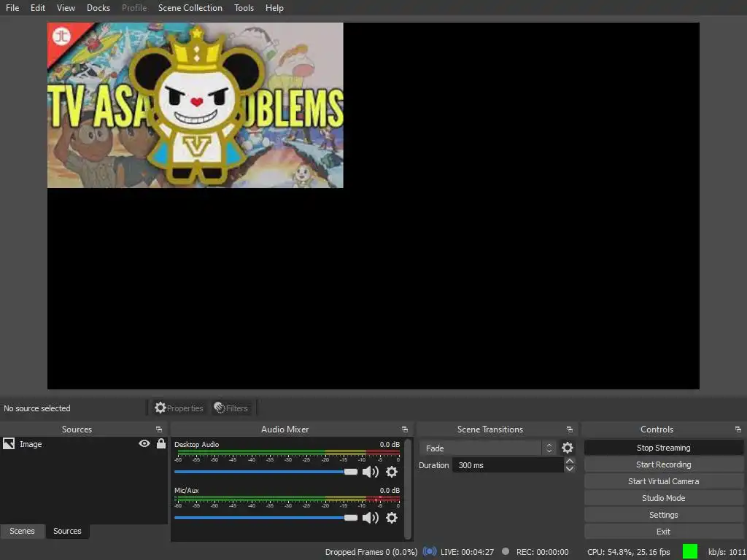Click the Audio Mixer vertical scrollbar
The image size is (747, 560).
pos(408,489)
